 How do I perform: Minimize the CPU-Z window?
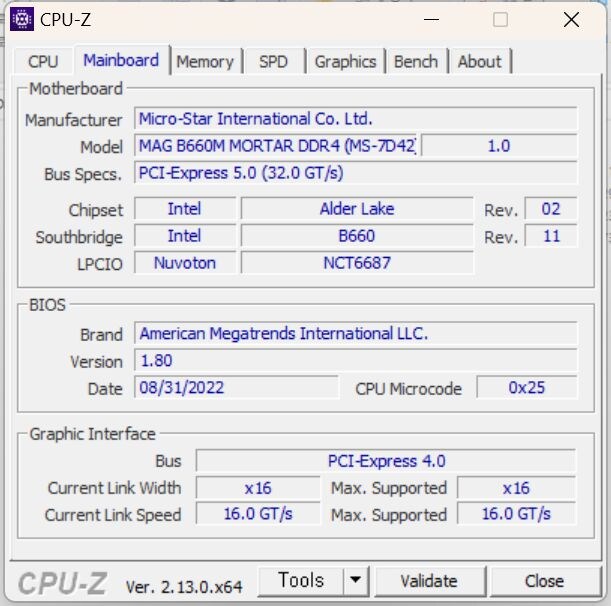coord(431,19)
